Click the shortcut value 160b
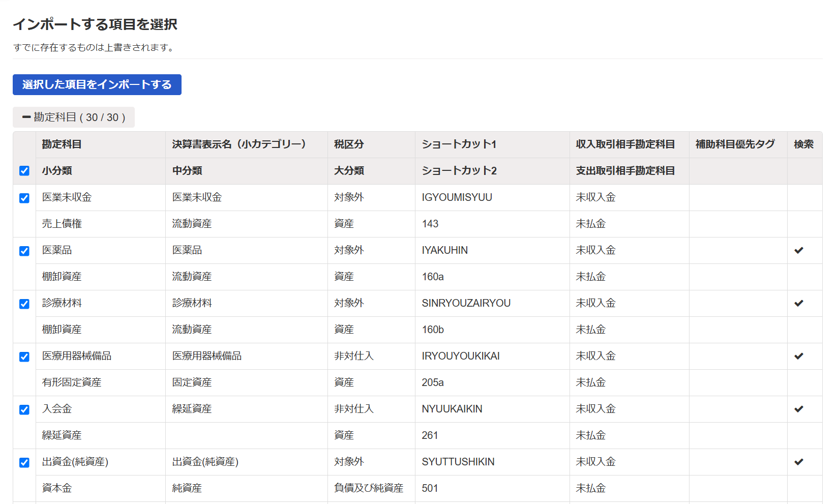Viewport: 838px width, 504px height. pos(433,330)
